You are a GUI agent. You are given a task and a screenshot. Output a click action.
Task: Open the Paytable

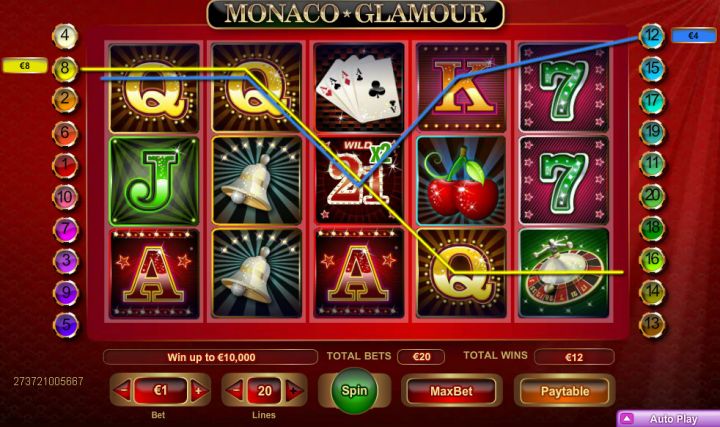(564, 391)
